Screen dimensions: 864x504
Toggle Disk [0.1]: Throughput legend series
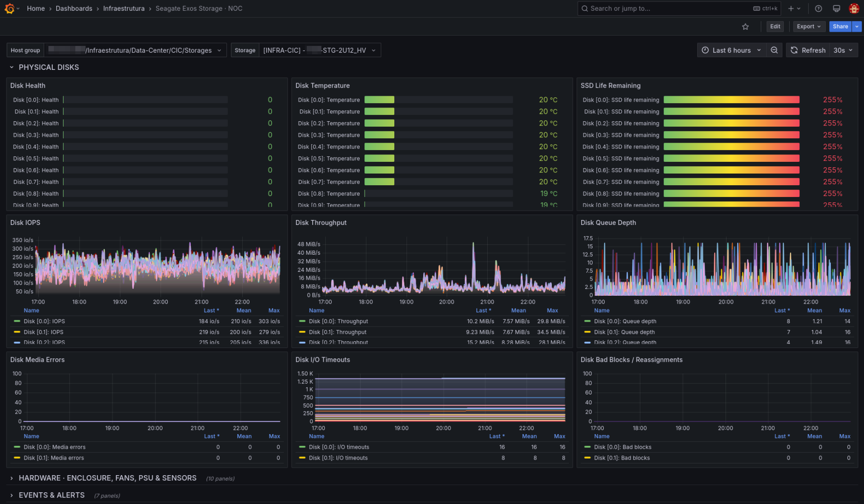[338, 332]
